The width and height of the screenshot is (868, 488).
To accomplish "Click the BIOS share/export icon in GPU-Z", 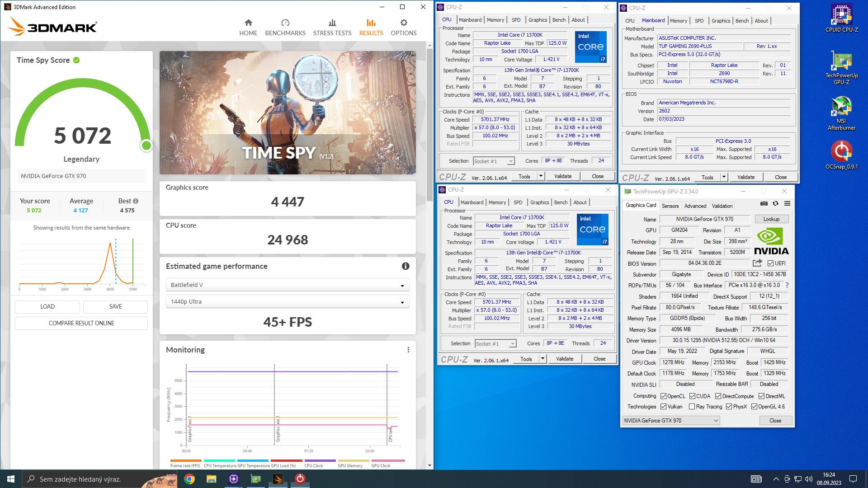I will coord(757,263).
